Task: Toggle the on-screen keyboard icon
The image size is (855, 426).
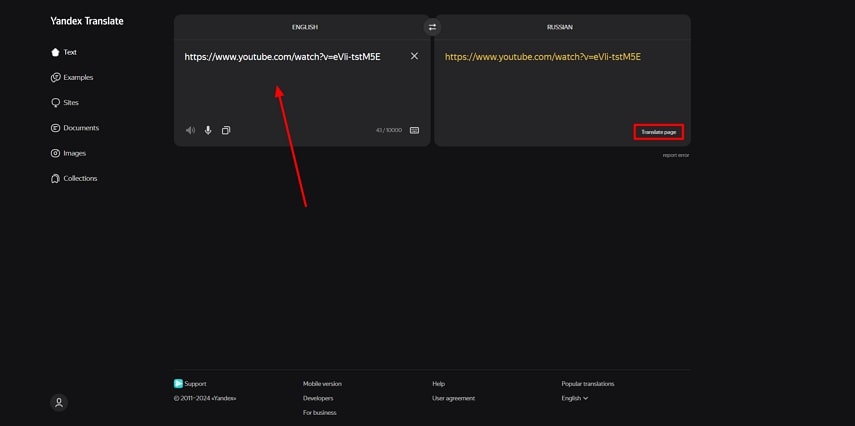Action: tap(414, 130)
